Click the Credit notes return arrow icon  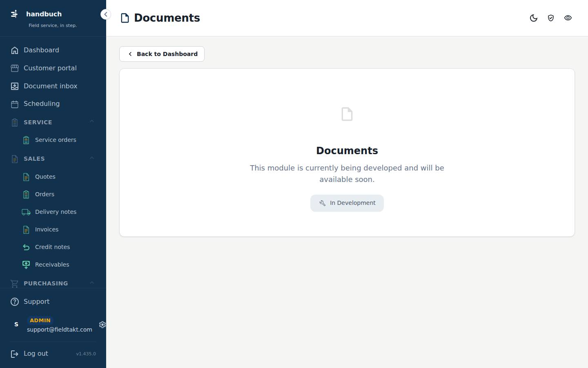tap(26, 247)
